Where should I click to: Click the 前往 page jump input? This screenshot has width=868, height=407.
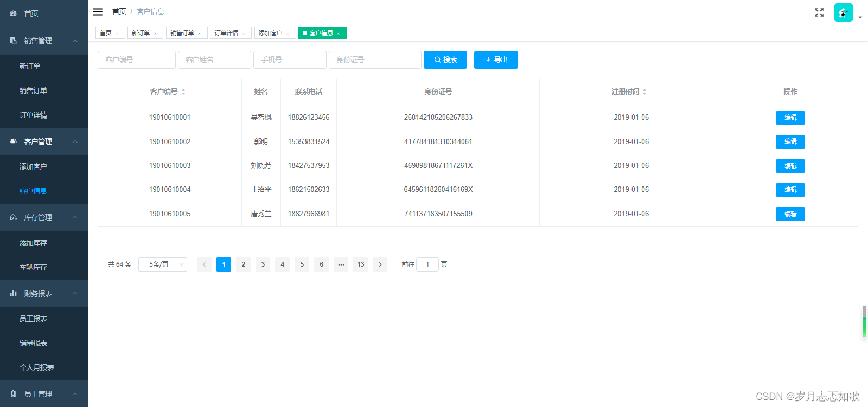(x=427, y=264)
